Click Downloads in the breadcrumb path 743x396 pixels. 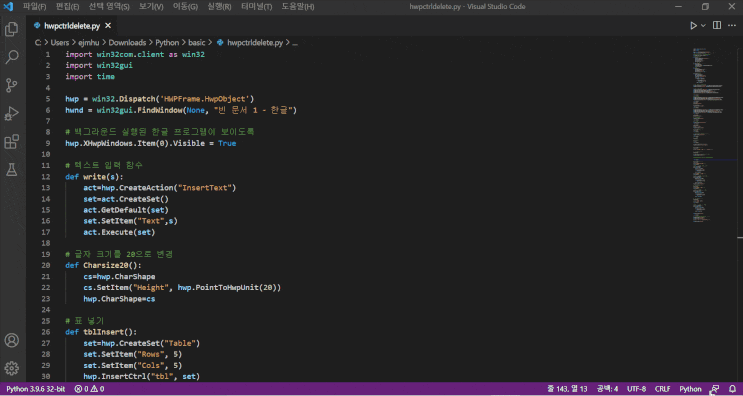(127, 43)
